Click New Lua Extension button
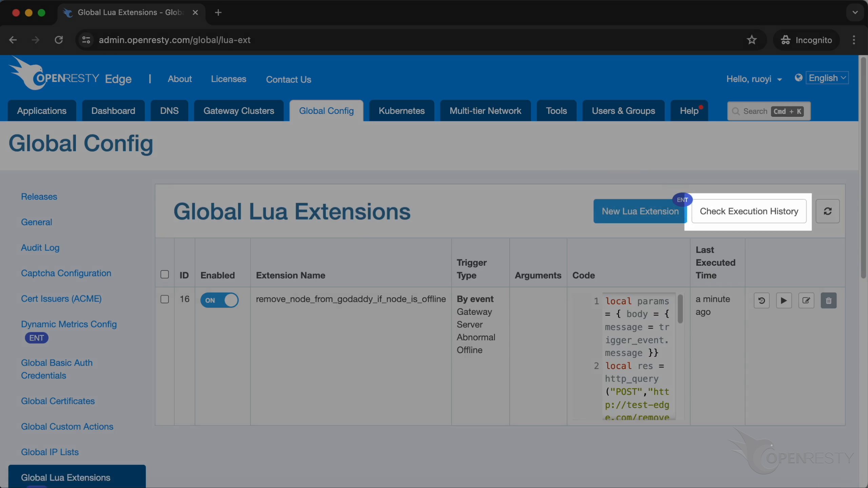The image size is (868, 488). pos(640,211)
